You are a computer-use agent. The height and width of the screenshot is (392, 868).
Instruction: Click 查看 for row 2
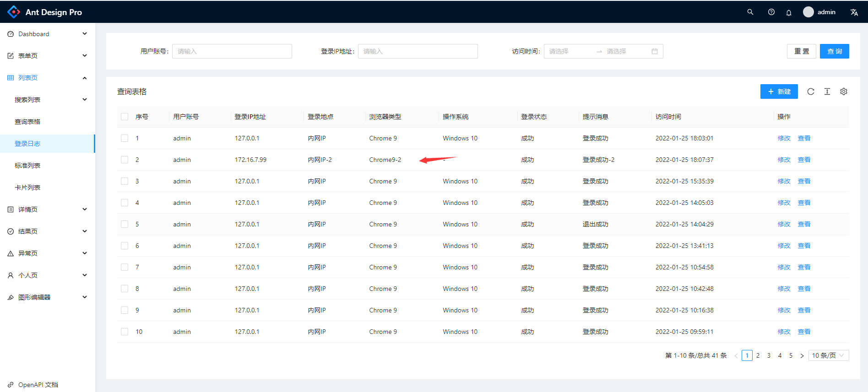coord(804,160)
